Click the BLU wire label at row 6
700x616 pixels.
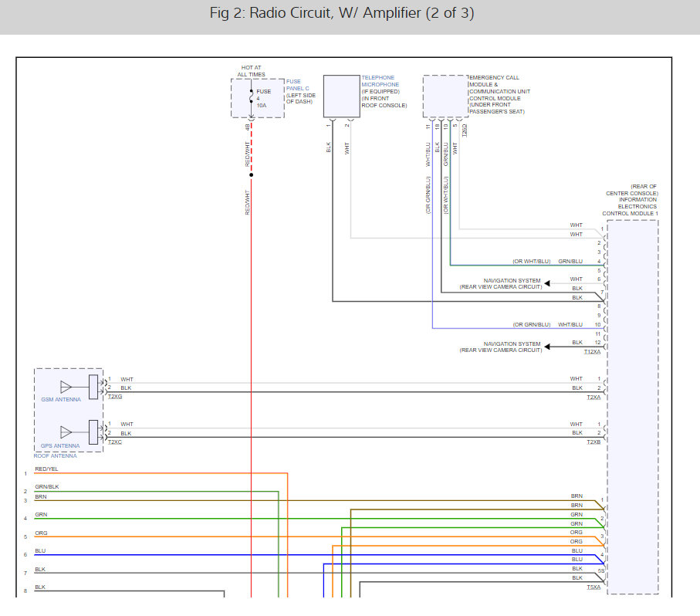(40, 551)
